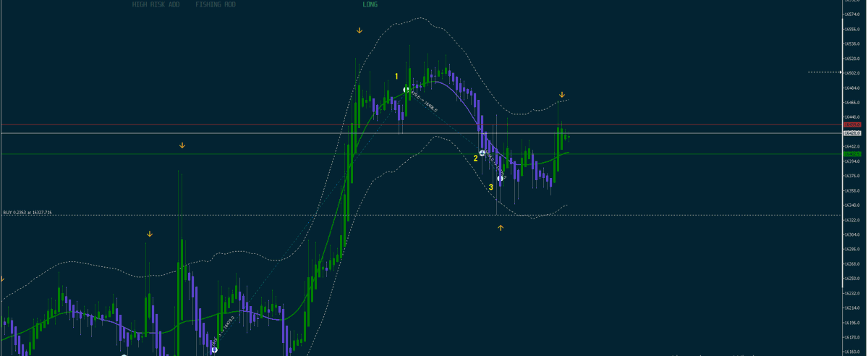
Task: Click the green LONG label
Action: [370, 4]
